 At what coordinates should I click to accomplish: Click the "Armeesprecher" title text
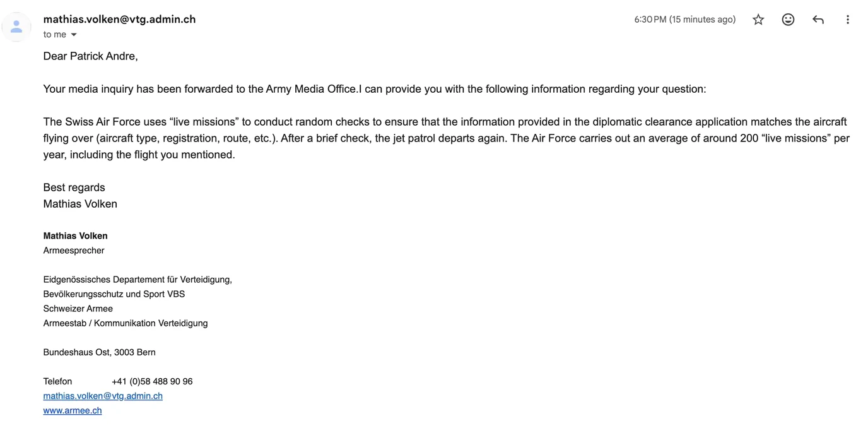point(74,251)
